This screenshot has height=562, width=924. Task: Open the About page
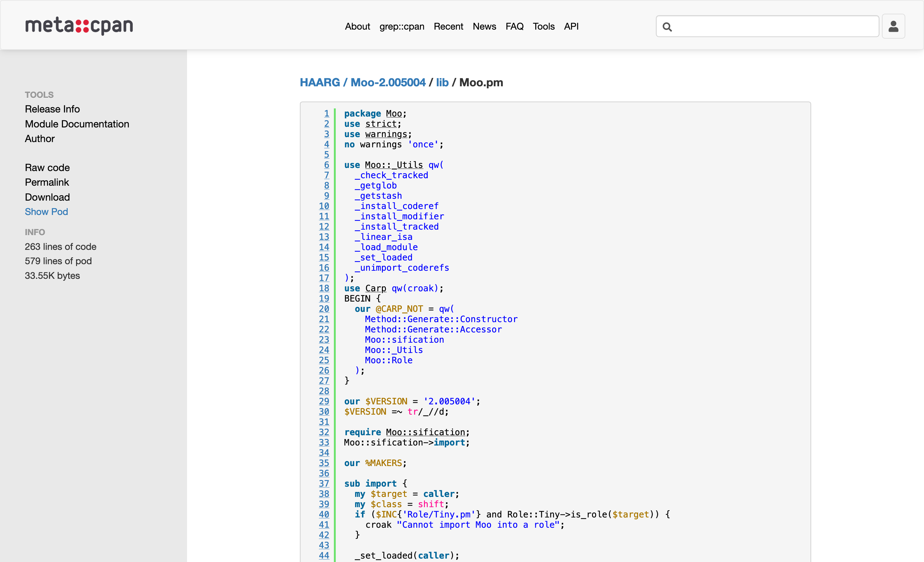357,26
